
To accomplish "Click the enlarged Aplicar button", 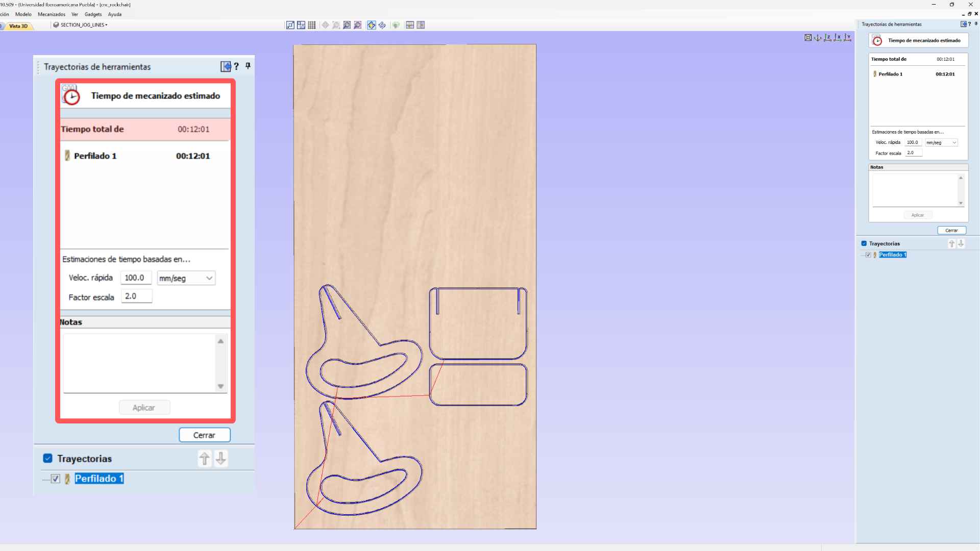I will [x=144, y=408].
